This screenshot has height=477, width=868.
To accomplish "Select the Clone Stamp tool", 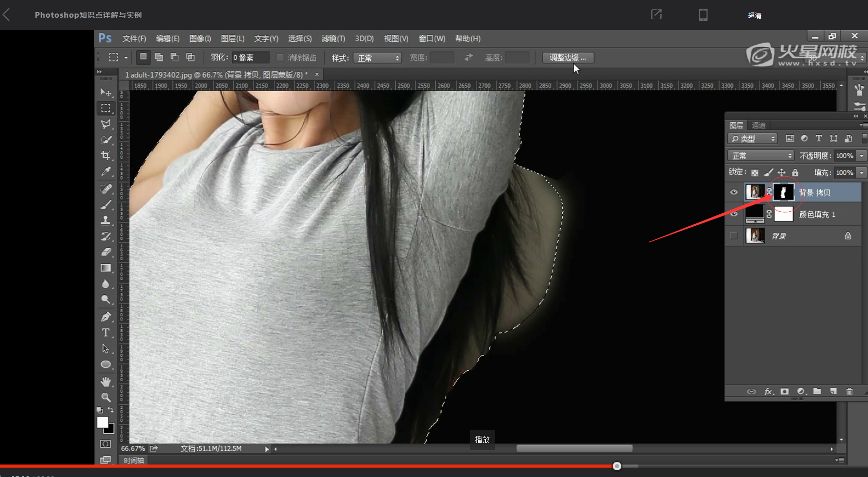I will click(x=106, y=220).
